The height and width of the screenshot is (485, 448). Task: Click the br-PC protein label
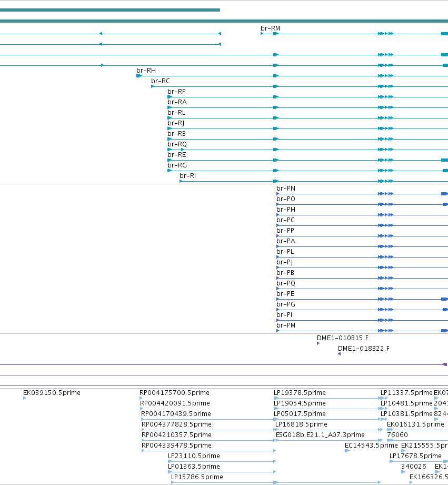286,220
